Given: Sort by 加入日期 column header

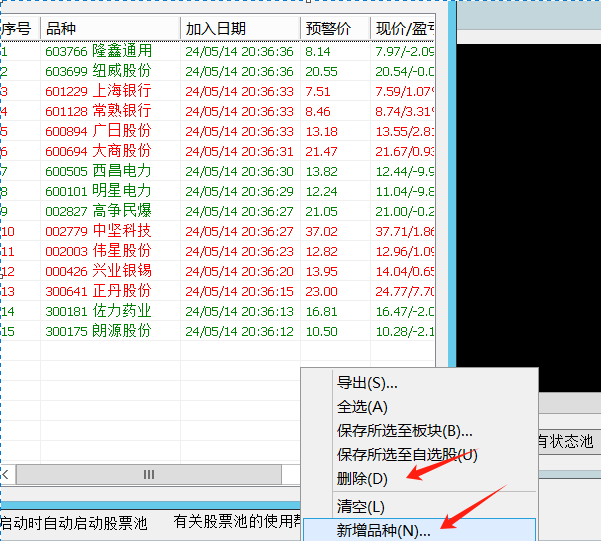Looking at the screenshot, I should [x=240, y=29].
